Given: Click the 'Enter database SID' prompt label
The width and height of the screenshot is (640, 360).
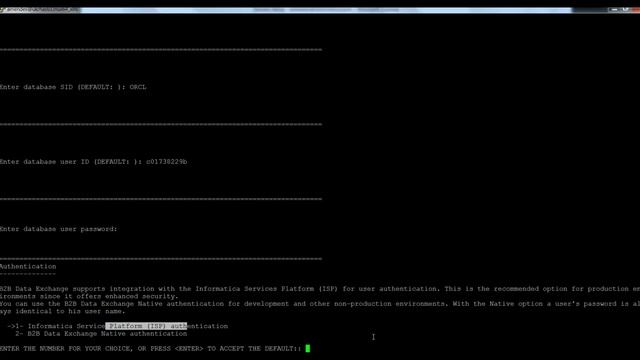Looking at the screenshot, I should 63,87.
